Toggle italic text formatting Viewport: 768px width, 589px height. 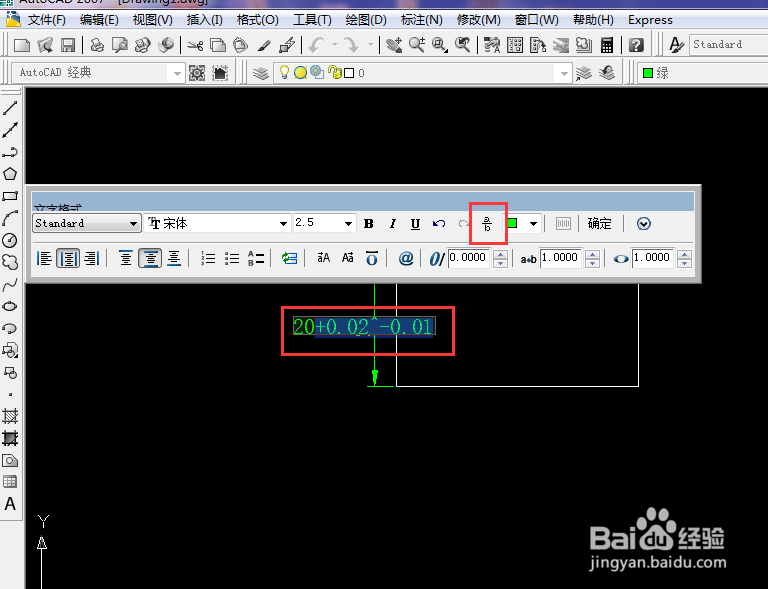[x=392, y=224]
